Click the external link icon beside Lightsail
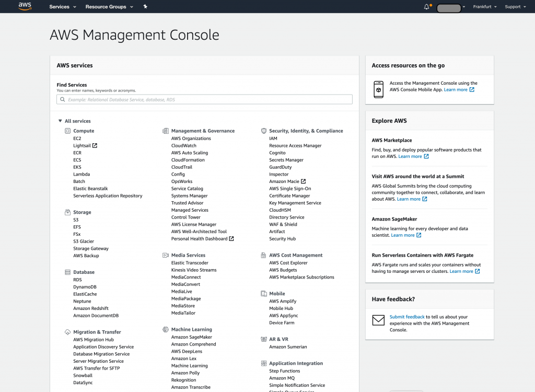The height and width of the screenshot is (392, 535). pyautogui.click(x=95, y=145)
